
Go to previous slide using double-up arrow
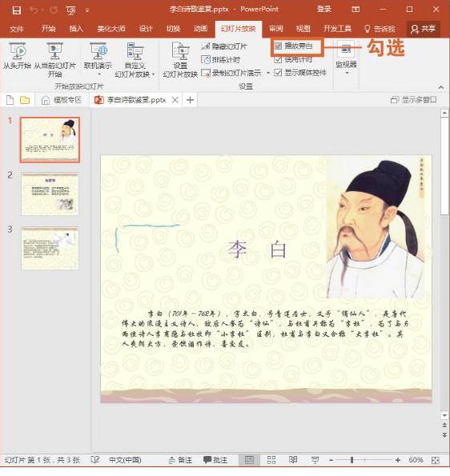point(444,425)
